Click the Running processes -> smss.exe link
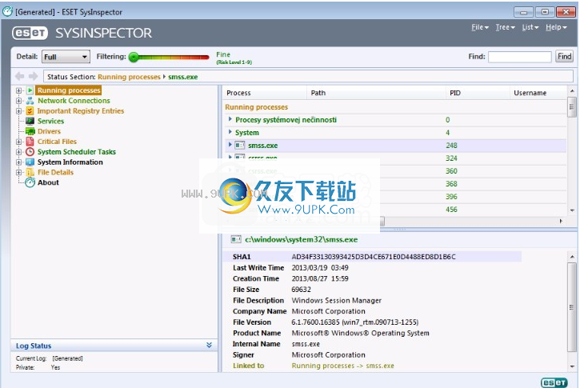Viewport: 580px width, 392px height. 343,366
